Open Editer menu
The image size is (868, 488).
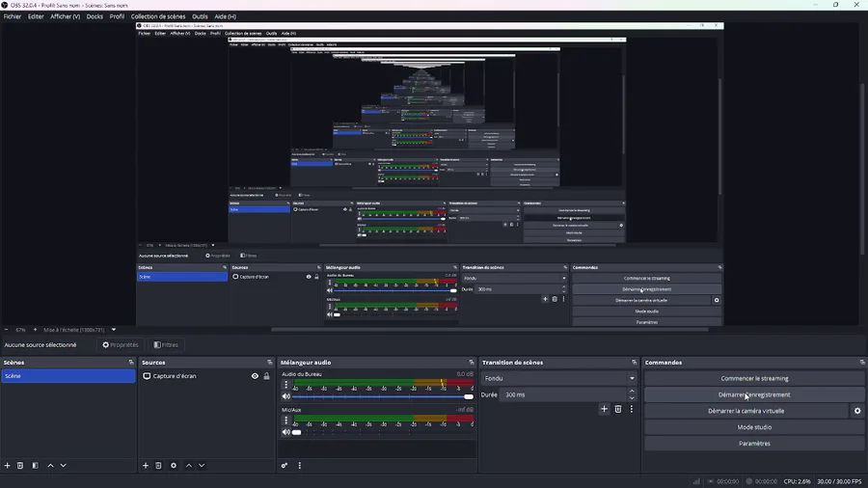[x=36, y=16]
